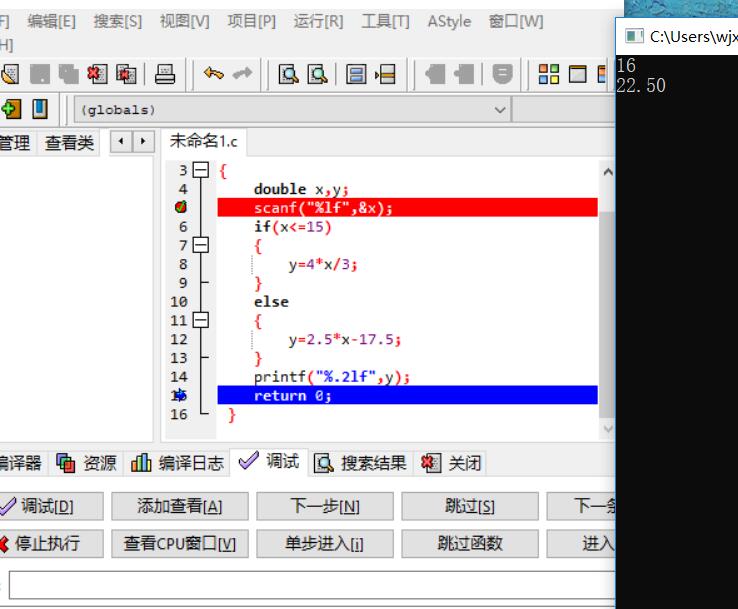738x609 pixels.
Task: Click the highlighted 'return 0;' line
Action: tap(408, 395)
